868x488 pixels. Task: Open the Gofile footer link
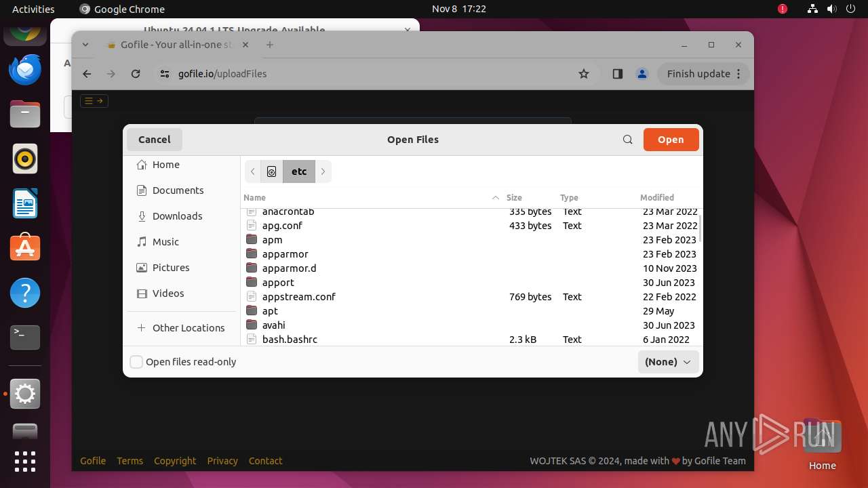(x=93, y=461)
